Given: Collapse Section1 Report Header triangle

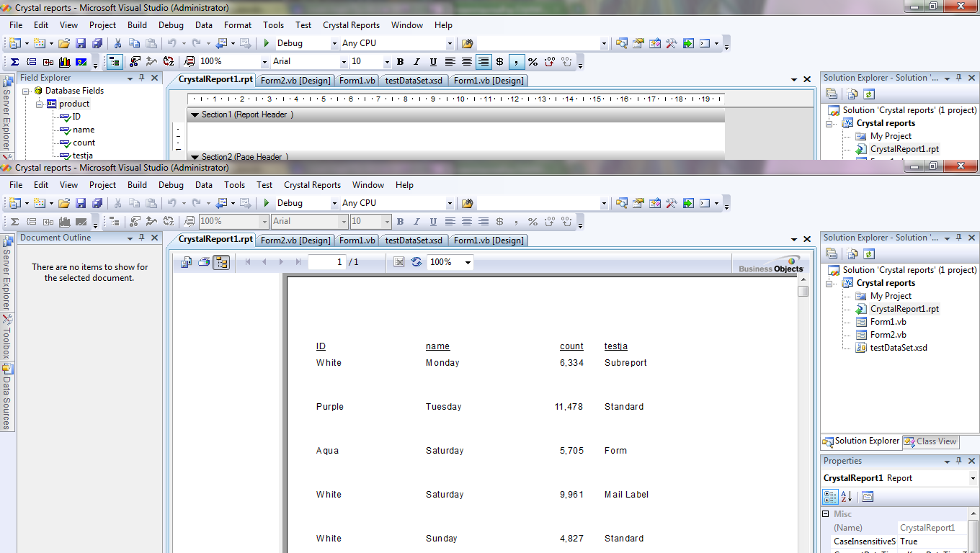Looking at the screenshot, I should click(195, 114).
